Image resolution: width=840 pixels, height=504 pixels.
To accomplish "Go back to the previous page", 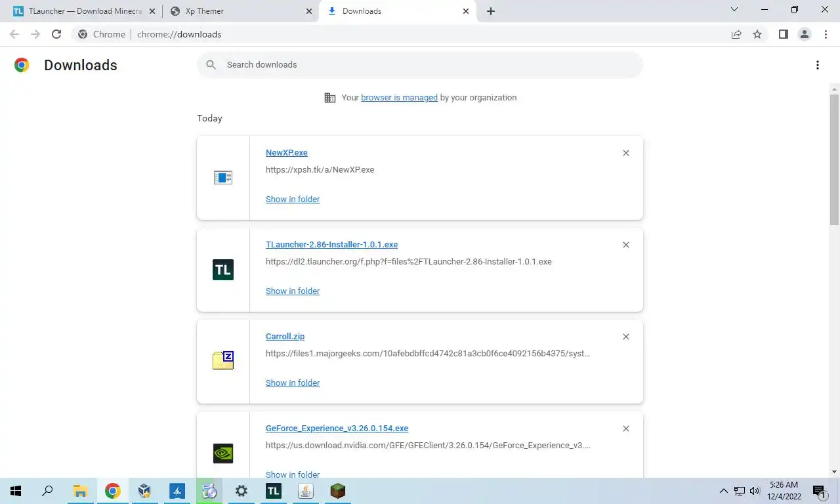I will tap(14, 34).
